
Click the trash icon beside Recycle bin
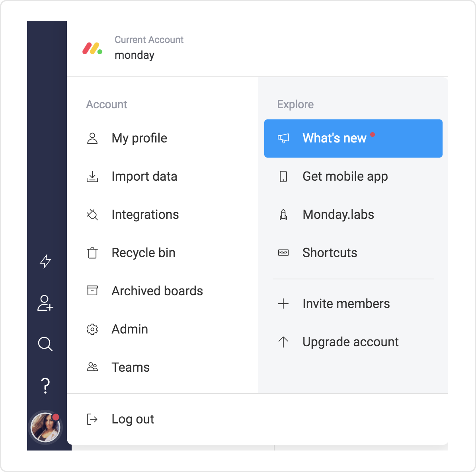[x=92, y=253]
